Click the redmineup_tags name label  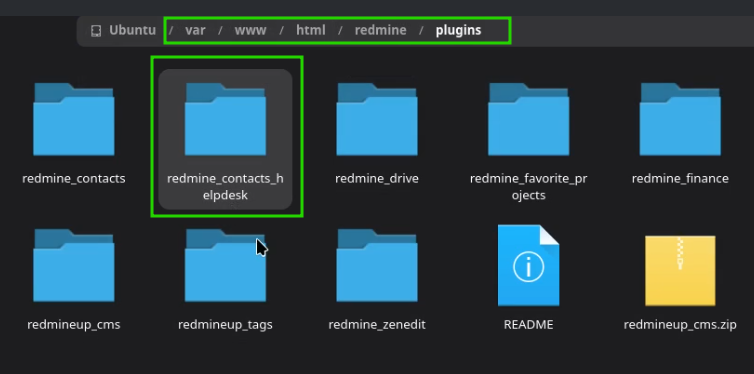(x=225, y=324)
